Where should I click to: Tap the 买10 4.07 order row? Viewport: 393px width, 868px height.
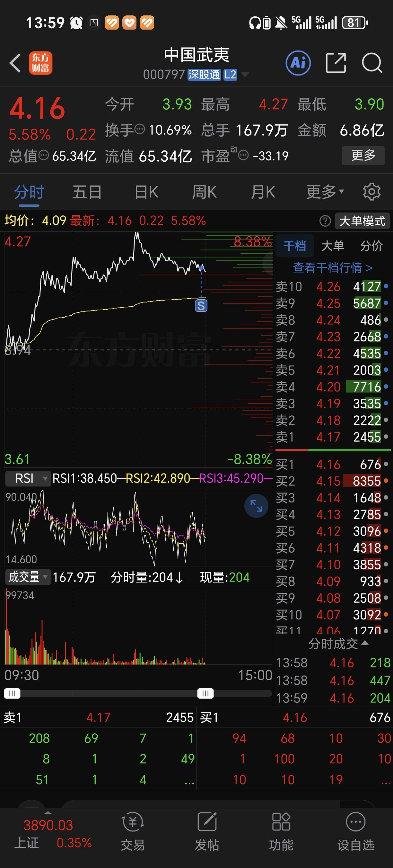point(332,615)
